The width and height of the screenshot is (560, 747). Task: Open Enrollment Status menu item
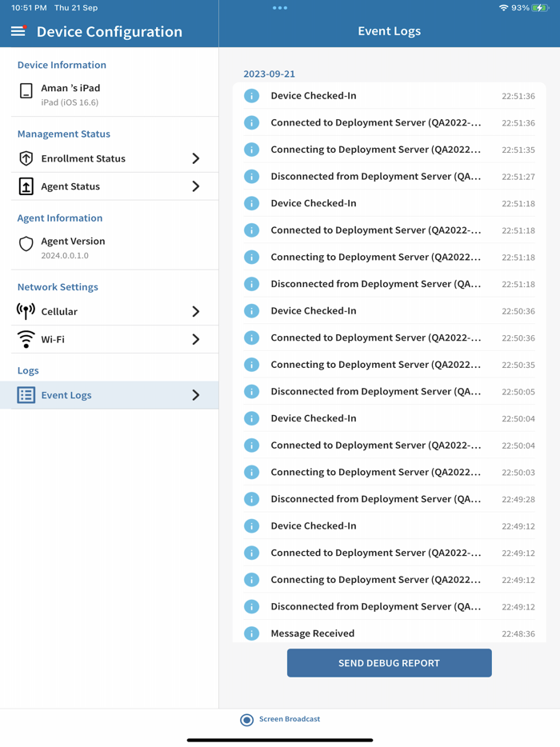pyautogui.click(x=110, y=158)
